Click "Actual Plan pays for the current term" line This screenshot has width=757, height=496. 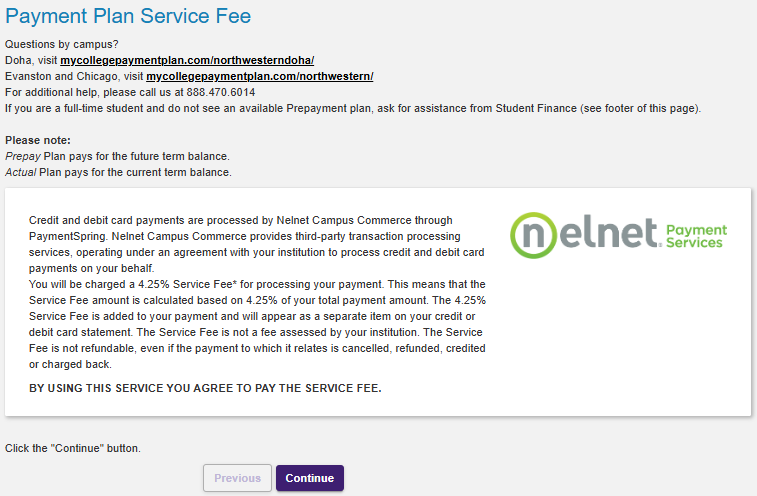pos(118,172)
